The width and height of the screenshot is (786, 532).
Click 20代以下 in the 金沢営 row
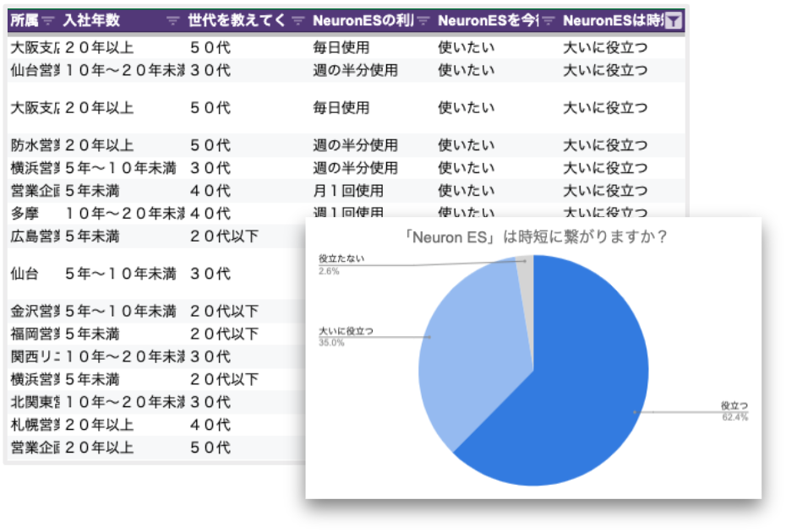pos(224,311)
